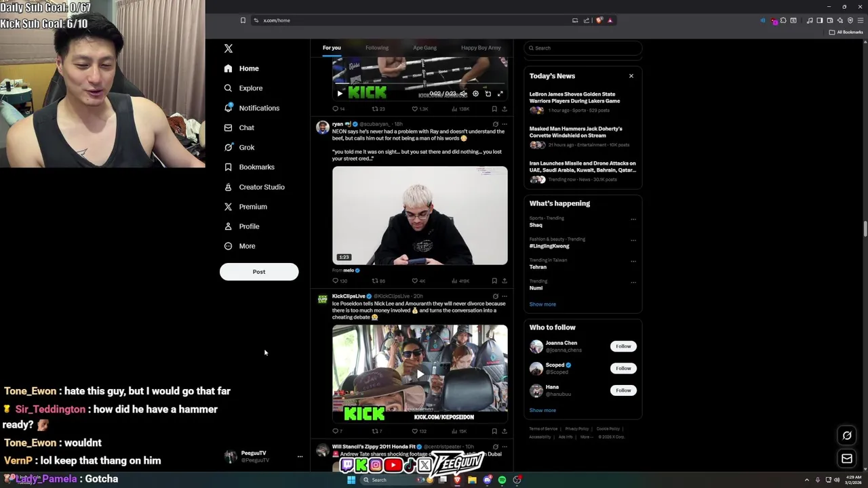Click Show more under Who to follow
This screenshot has width=868, height=488.
(x=542, y=410)
